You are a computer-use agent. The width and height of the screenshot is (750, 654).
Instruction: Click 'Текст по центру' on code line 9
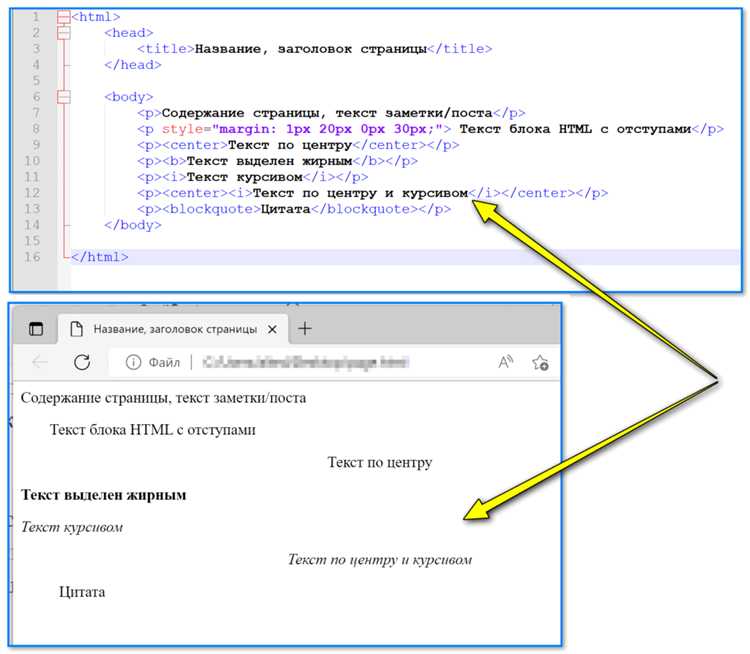(290, 145)
